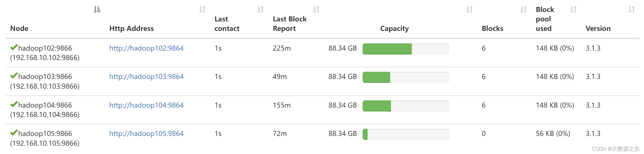The height and width of the screenshot is (154, 644).
Task: Open http://hadoop103:9864 link
Action: click(x=146, y=76)
